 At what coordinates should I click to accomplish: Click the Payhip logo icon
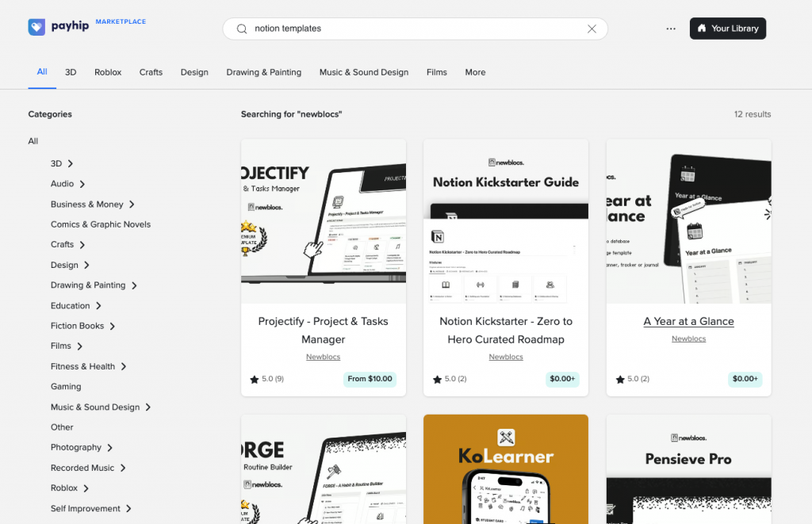(x=36, y=26)
